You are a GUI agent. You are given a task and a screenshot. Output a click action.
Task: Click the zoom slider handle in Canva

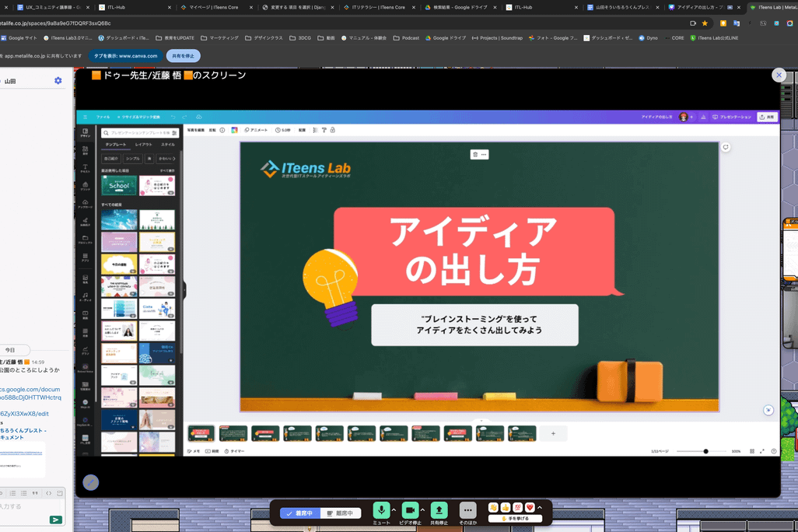(706, 452)
